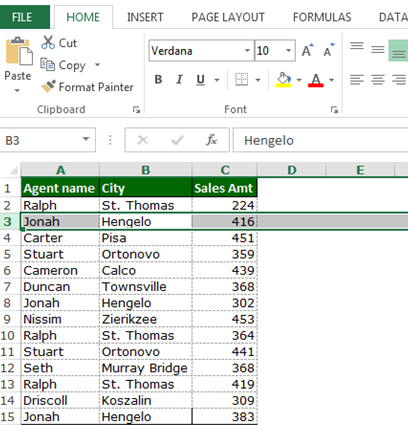Click the Center align icon
Screen dimensions: 408x425
[378, 80]
